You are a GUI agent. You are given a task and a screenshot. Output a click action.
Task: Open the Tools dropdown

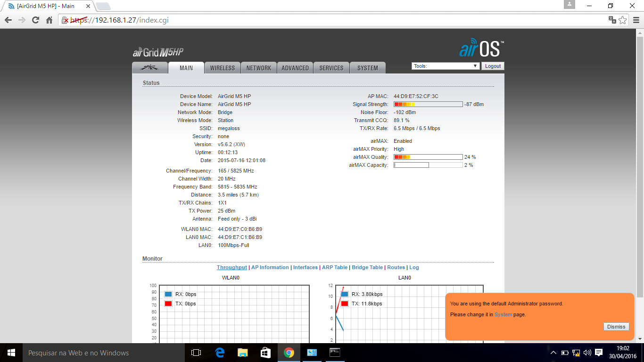click(446, 66)
